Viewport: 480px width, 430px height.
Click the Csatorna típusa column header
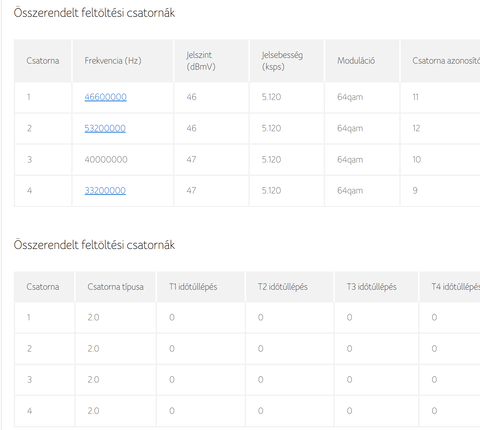pyautogui.click(x=115, y=287)
